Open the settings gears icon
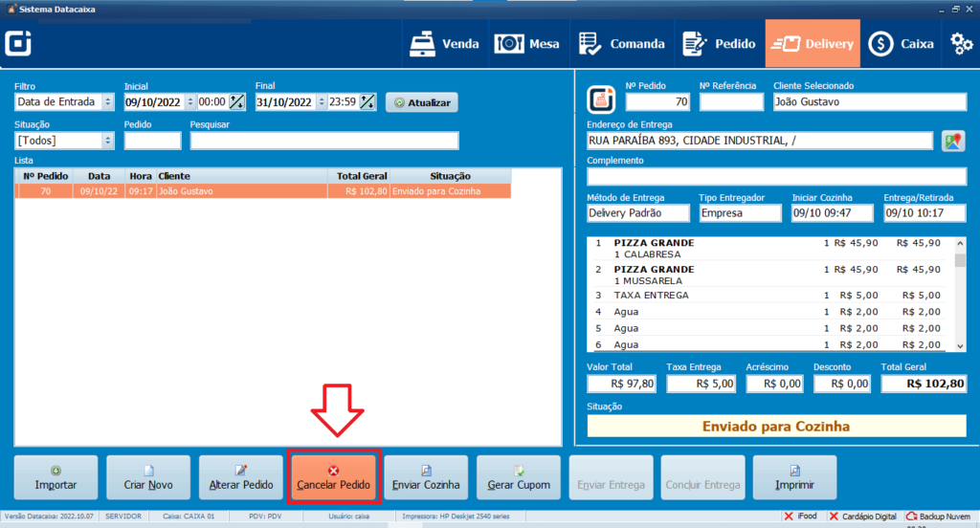The width and height of the screenshot is (980, 528). click(961, 43)
